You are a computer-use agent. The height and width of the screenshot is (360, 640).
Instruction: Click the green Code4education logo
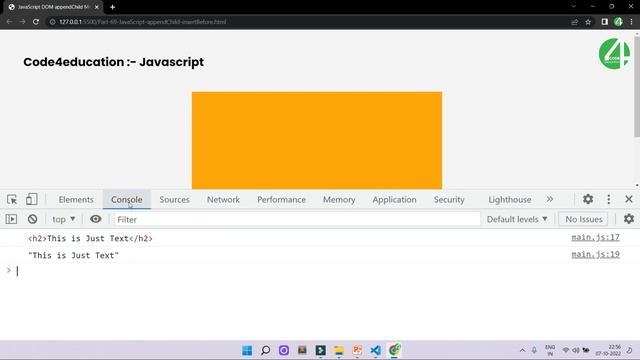click(614, 53)
